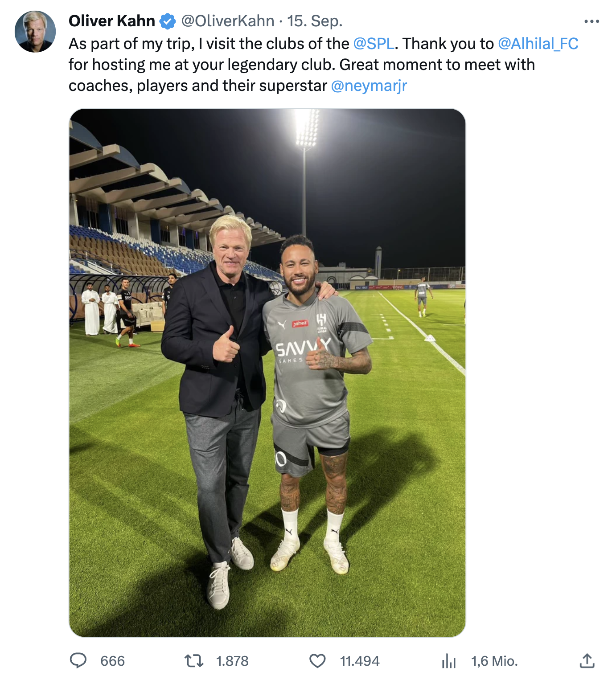Open Oliver Kahn's profile avatar
The height and width of the screenshot is (680, 616).
pyautogui.click(x=35, y=32)
